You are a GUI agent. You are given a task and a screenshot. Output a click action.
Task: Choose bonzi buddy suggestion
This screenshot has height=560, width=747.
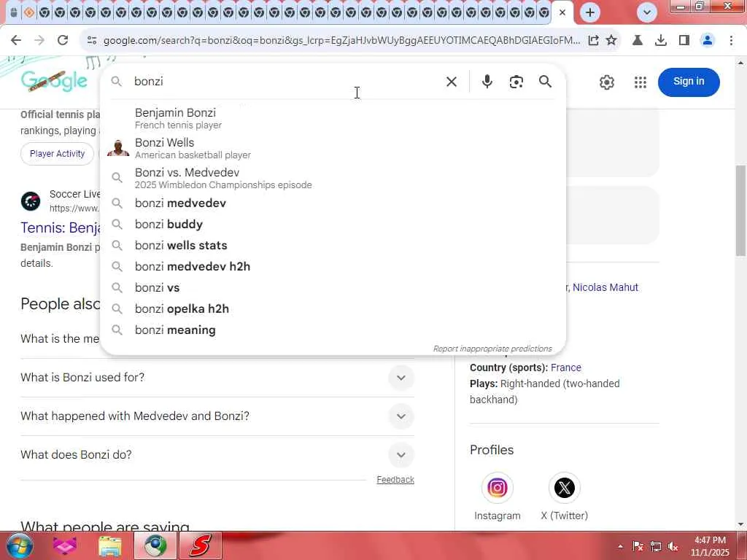tap(333, 225)
